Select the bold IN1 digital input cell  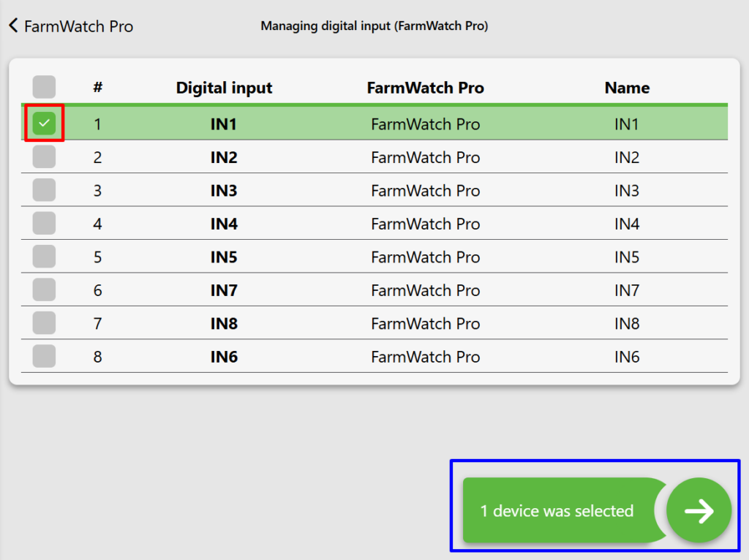click(x=224, y=124)
